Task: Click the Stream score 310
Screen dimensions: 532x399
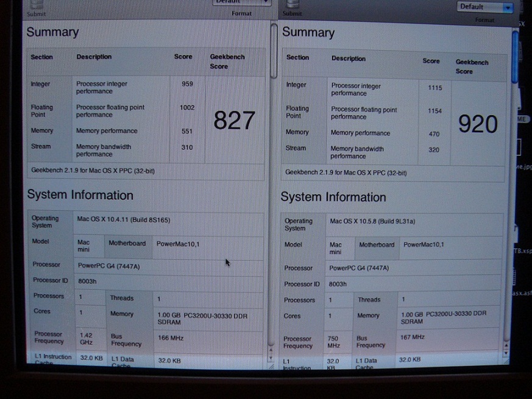Action: [x=187, y=147]
